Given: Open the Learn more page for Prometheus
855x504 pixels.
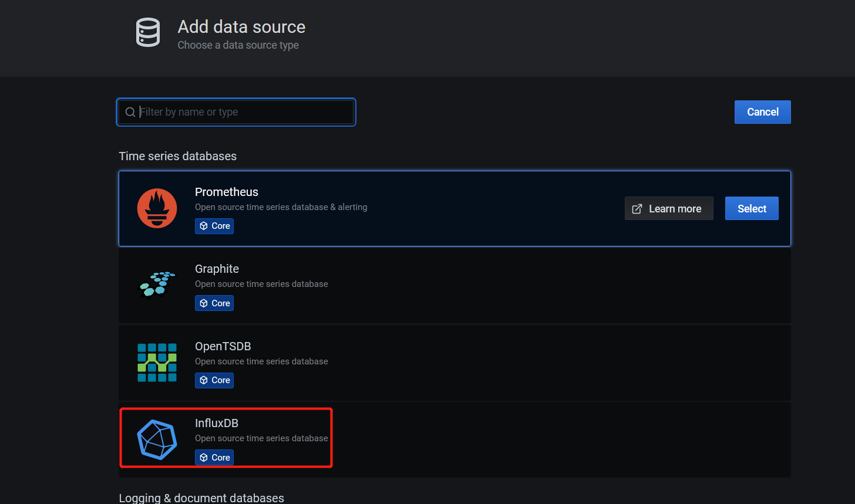Looking at the screenshot, I should [669, 208].
